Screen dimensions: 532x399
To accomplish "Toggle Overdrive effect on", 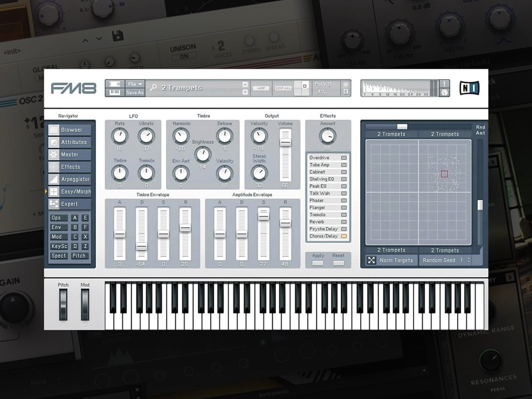I will [344, 158].
